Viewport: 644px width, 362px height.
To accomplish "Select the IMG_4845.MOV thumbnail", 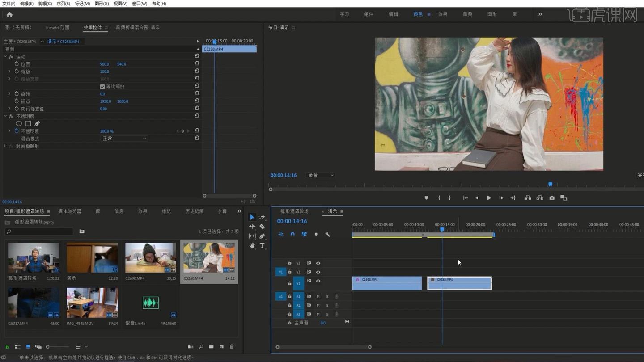I will click(x=92, y=303).
